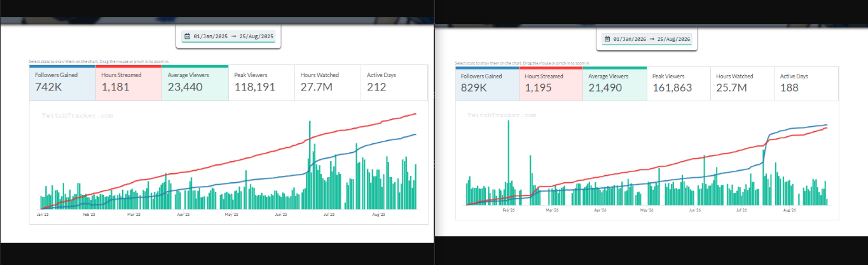Click the May '25 axis label
Image resolution: width=868 pixels, height=265 pixels.
pyautogui.click(x=231, y=215)
